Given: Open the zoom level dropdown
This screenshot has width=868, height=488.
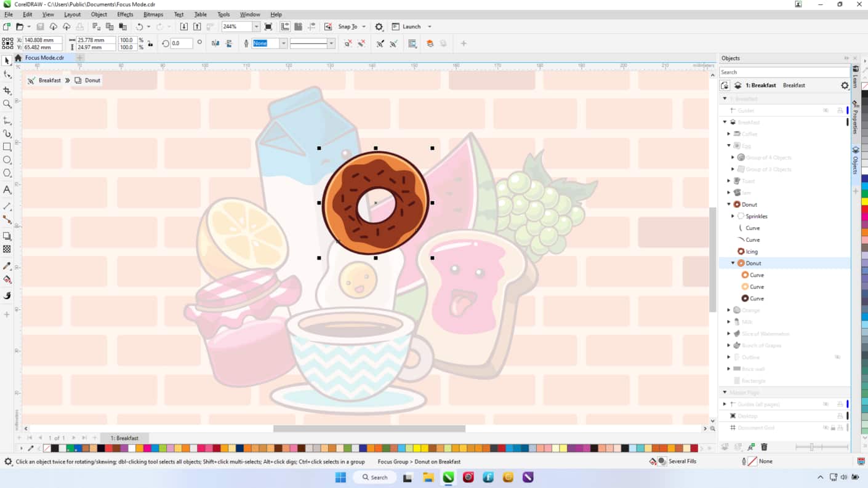Looking at the screenshot, I should pyautogui.click(x=257, y=26).
